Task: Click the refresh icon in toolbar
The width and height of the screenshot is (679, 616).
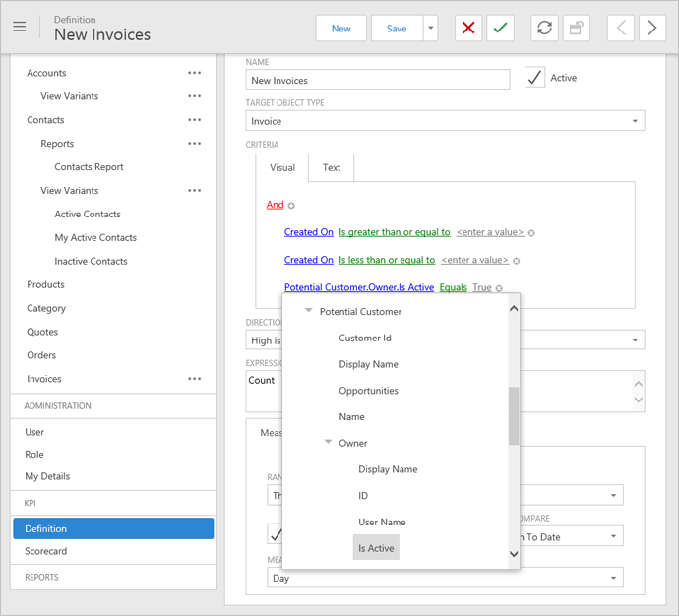Action: (544, 29)
